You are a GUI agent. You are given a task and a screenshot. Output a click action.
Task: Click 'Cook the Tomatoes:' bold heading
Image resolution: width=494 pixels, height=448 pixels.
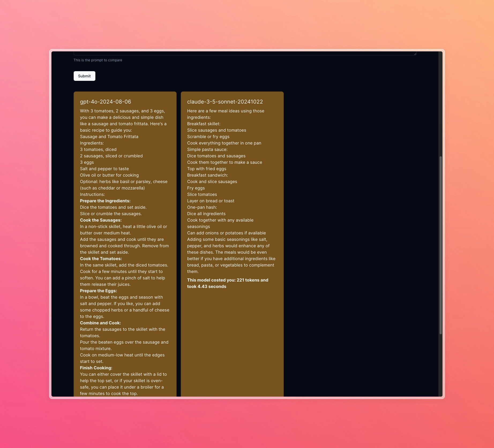(x=101, y=259)
